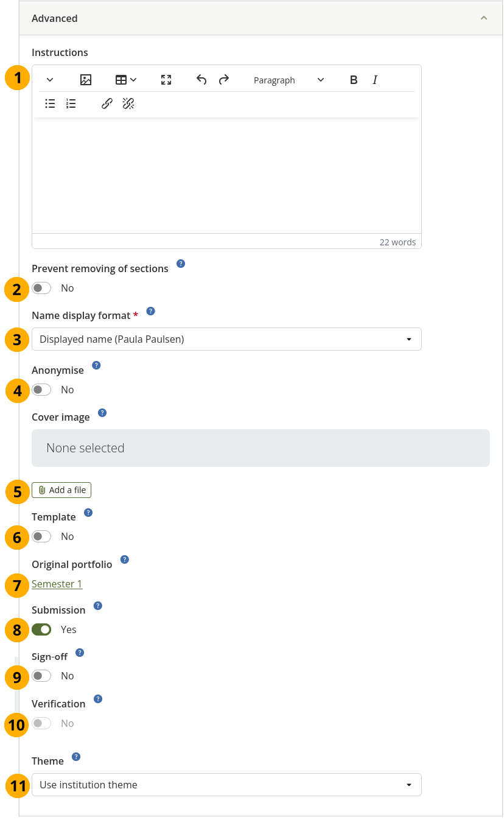Screen dimensions: 504x820
Task: Open the table insert menu icon
Action: tap(126, 80)
